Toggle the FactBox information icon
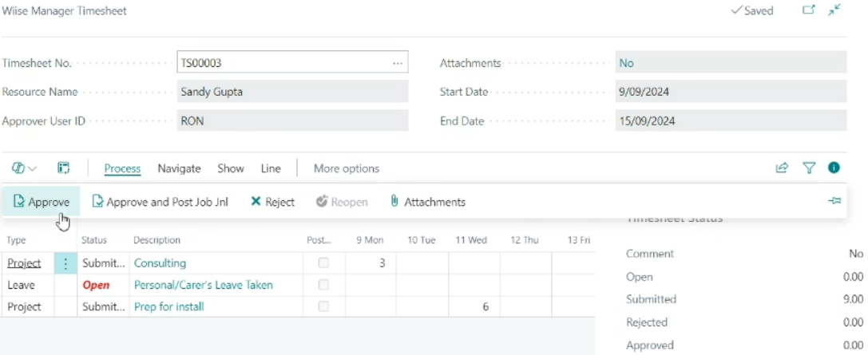Image resolution: width=868 pixels, height=355 pixels. (834, 168)
